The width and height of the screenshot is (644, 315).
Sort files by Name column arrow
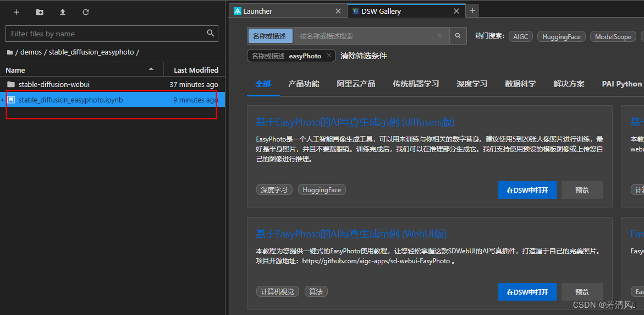point(151,69)
